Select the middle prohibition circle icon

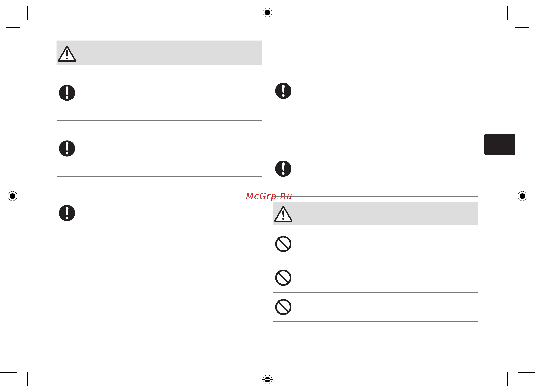coord(283,278)
